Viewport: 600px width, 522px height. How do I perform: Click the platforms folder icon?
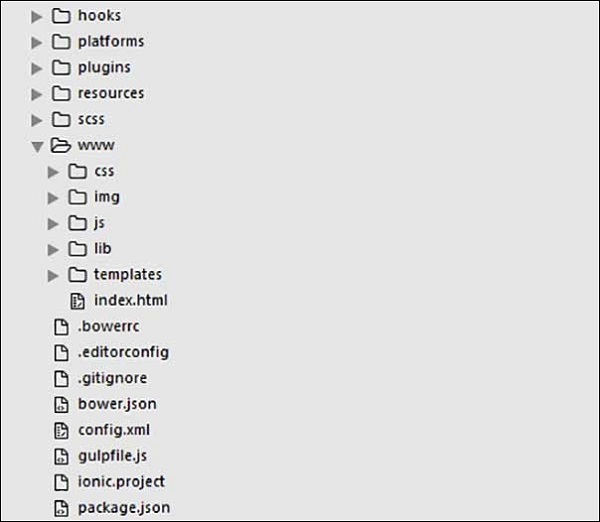point(60,42)
